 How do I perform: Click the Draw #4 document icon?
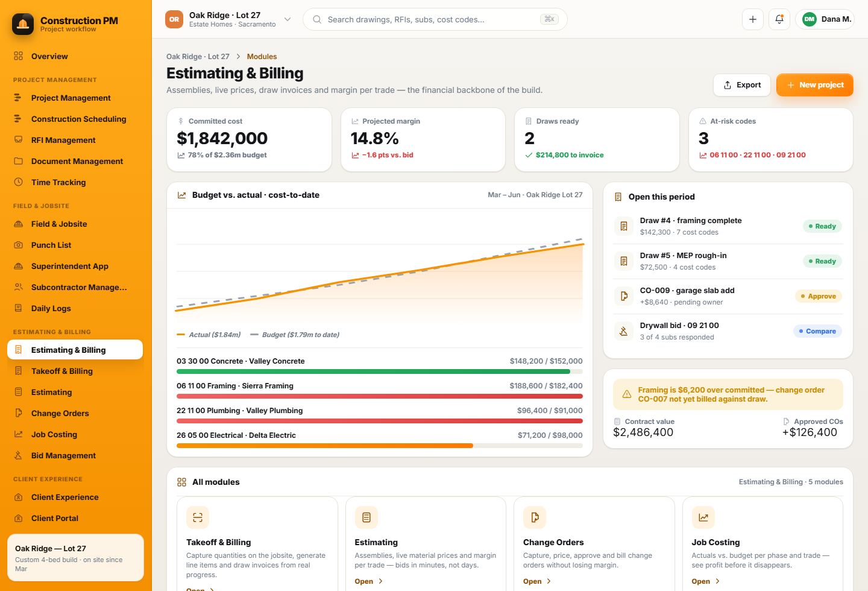(x=624, y=226)
